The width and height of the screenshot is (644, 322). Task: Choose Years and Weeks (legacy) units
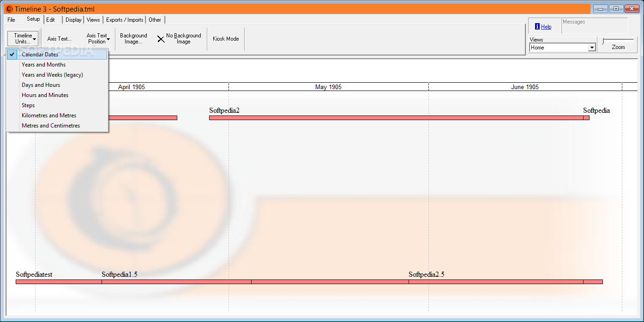pos(57,75)
